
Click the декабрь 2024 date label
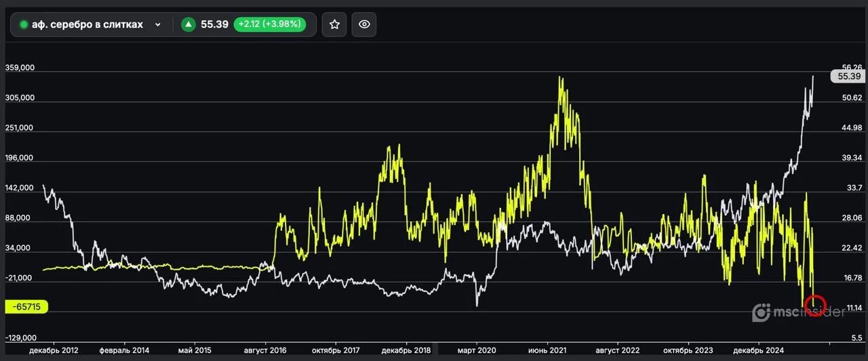pyautogui.click(x=759, y=351)
